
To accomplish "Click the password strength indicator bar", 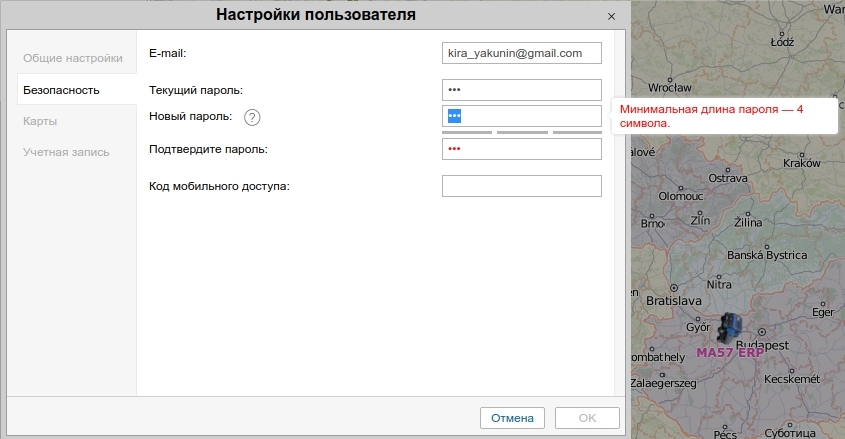I will click(522, 132).
